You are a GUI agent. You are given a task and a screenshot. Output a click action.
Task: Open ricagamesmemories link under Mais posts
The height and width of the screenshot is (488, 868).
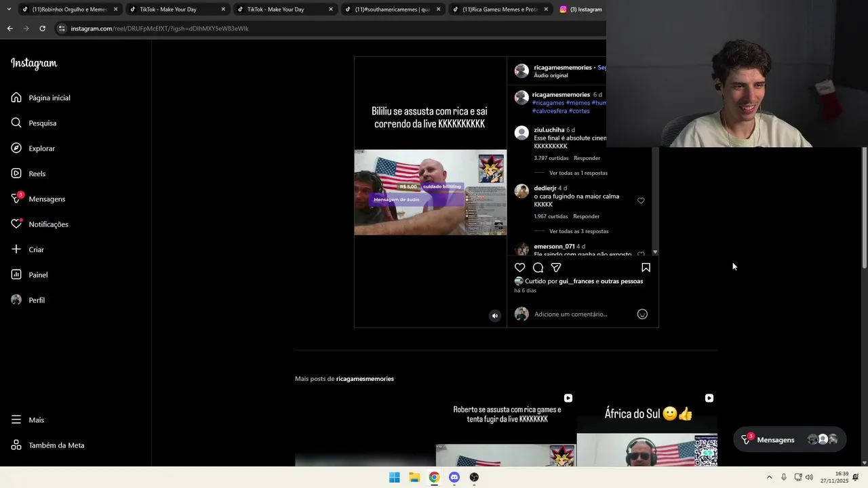pos(365,378)
